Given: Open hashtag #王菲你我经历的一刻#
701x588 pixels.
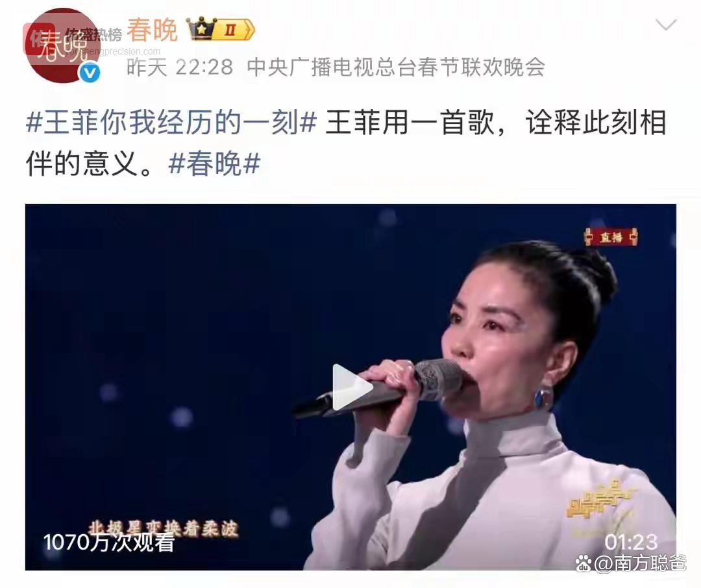Looking at the screenshot, I should [171, 123].
